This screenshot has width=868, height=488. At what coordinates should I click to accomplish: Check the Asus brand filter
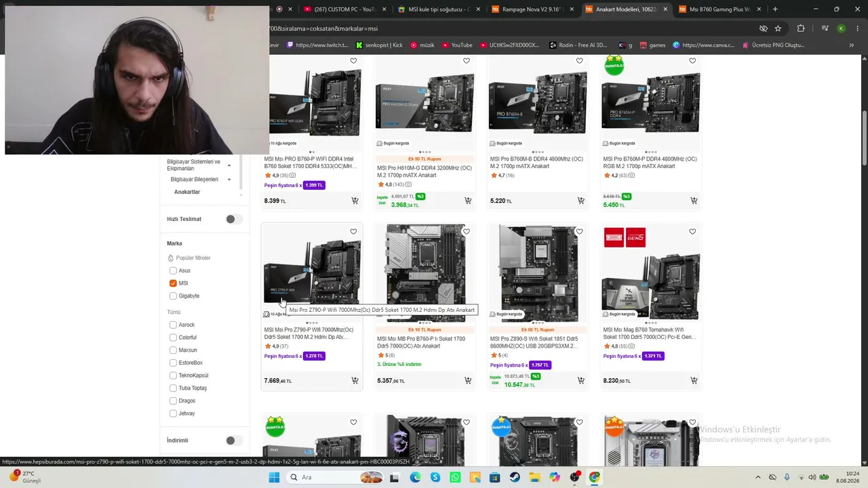pyautogui.click(x=173, y=270)
